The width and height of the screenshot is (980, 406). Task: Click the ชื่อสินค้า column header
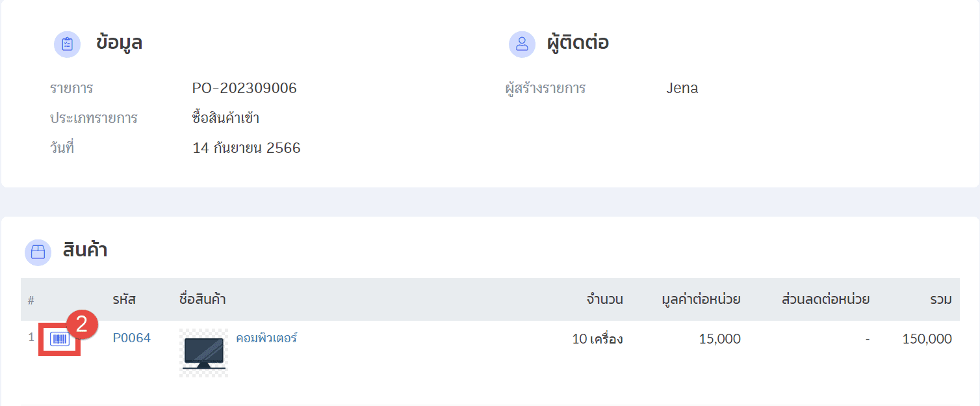[x=202, y=300]
